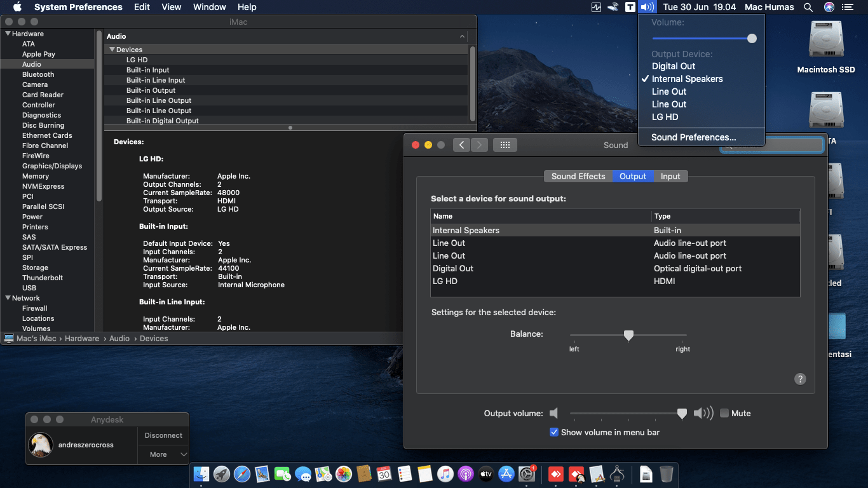
Task: Click the System Information sidebar scrollbar
Action: point(98,114)
